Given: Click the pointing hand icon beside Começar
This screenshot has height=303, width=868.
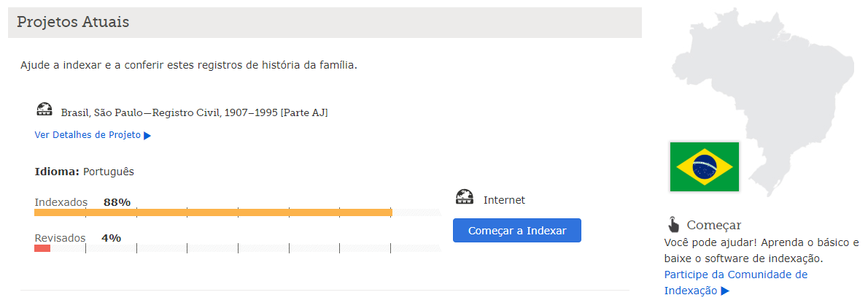Looking at the screenshot, I should 673,224.
